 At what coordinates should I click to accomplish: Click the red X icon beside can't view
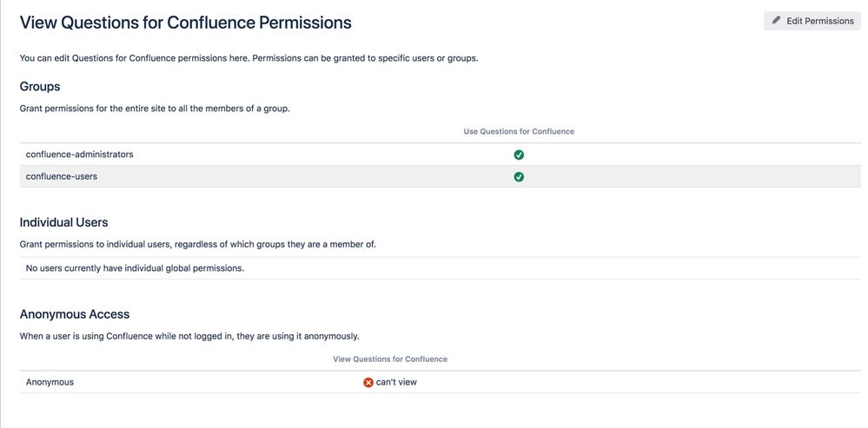click(x=368, y=382)
